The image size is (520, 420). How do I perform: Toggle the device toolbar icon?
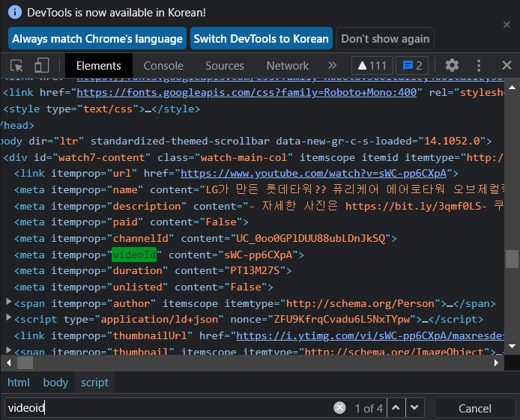pos(42,66)
